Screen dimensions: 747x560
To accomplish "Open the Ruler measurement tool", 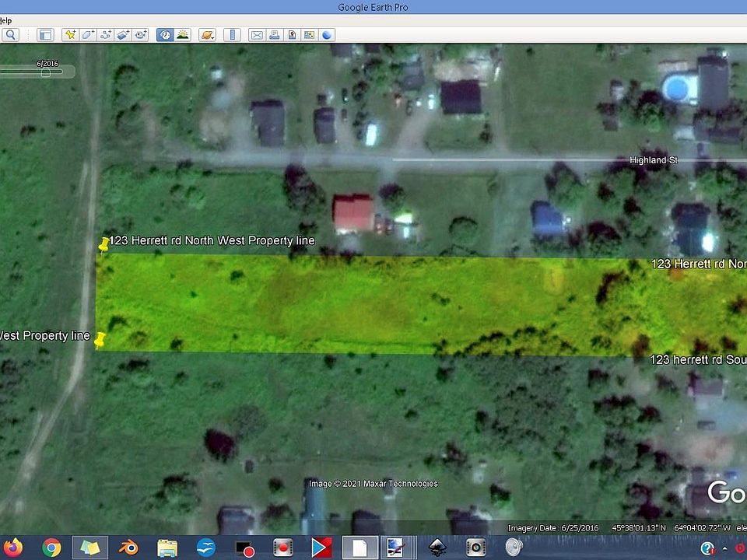I will coord(231,34).
